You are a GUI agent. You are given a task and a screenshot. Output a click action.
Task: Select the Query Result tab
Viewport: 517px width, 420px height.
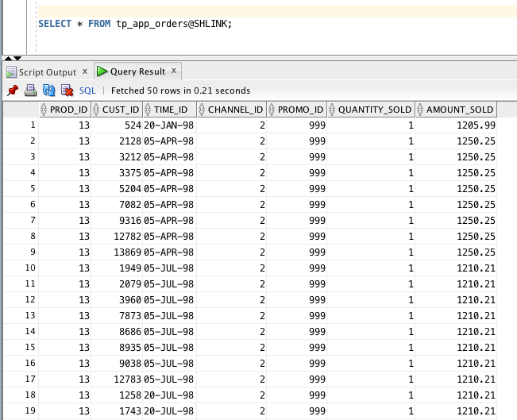tap(138, 71)
